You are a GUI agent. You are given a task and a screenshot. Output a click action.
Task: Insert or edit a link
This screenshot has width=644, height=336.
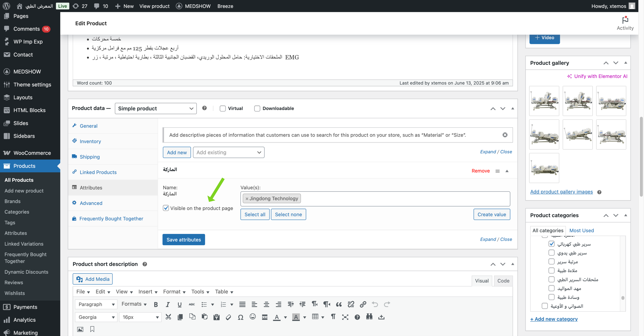363,304
